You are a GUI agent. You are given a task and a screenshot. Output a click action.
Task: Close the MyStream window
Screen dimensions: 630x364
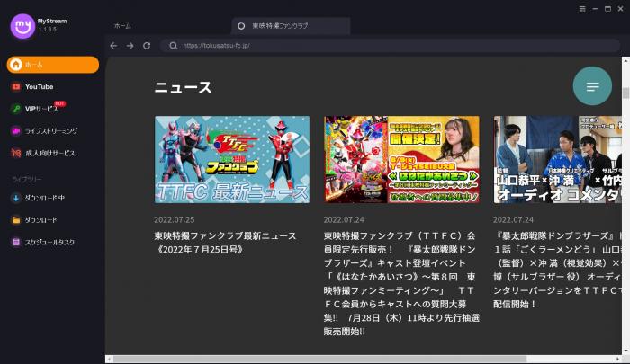(x=621, y=9)
